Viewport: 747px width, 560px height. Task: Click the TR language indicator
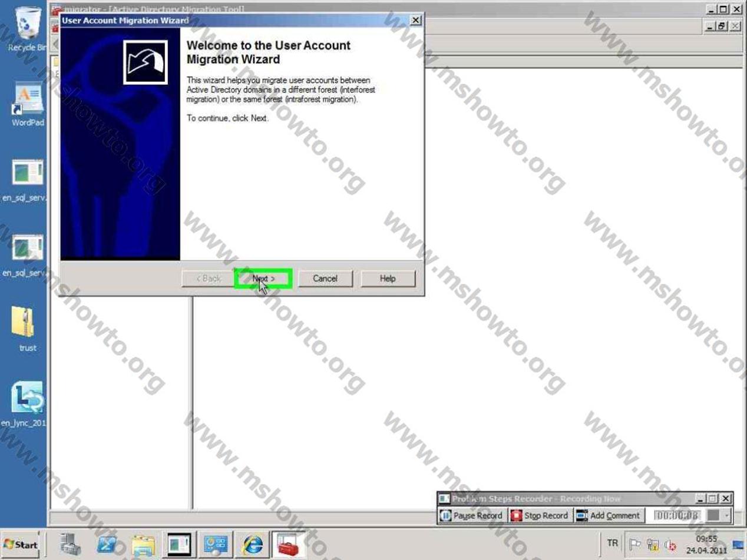(x=613, y=543)
